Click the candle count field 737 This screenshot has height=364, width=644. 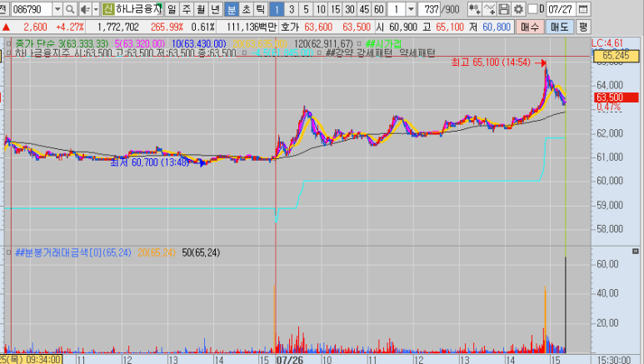431,9
